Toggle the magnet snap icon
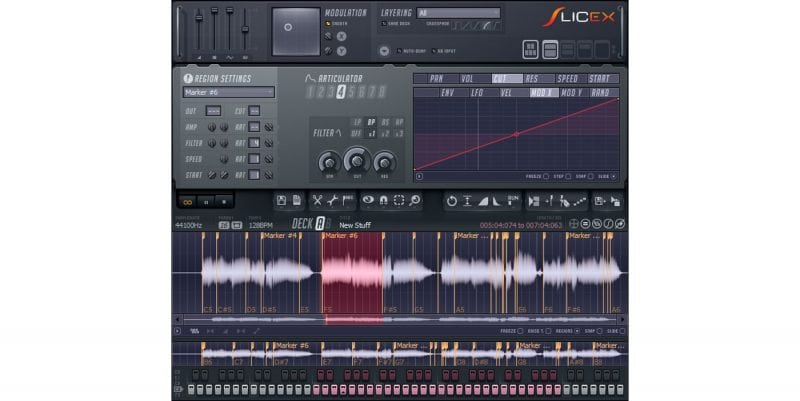The image size is (800, 401). coord(384,201)
